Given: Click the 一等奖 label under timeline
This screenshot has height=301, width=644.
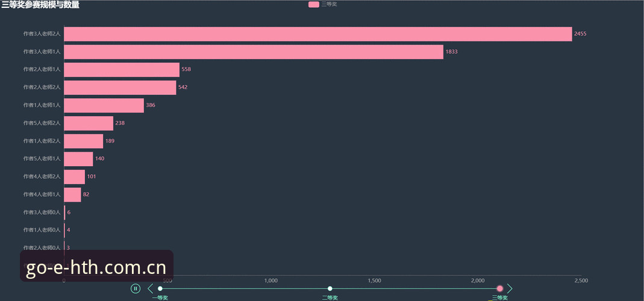Looking at the screenshot, I should (x=160, y=298).
